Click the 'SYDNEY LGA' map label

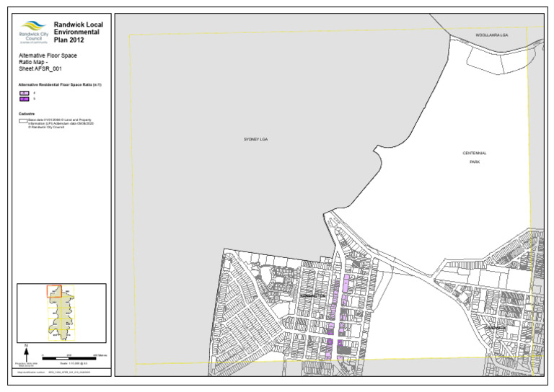[256, 139]
